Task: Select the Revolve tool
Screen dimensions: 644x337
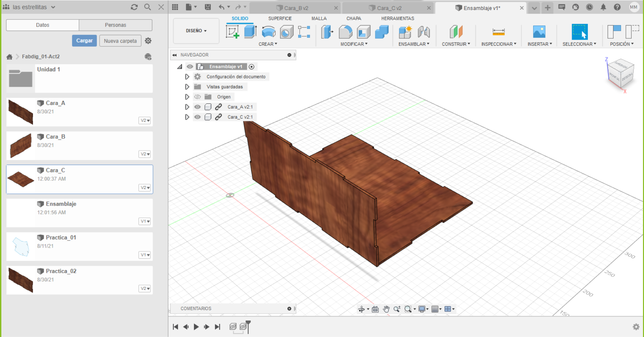Action: click(268, 32)
